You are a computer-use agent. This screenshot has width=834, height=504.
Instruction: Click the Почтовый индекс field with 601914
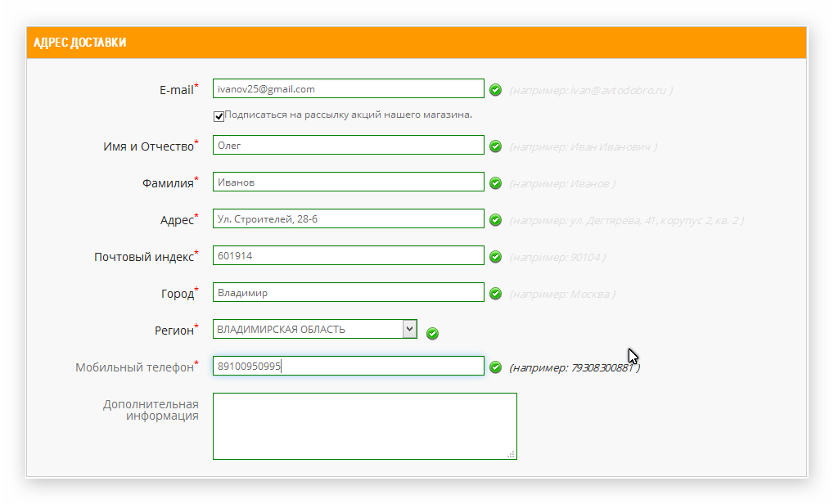(x=349, y=256)
